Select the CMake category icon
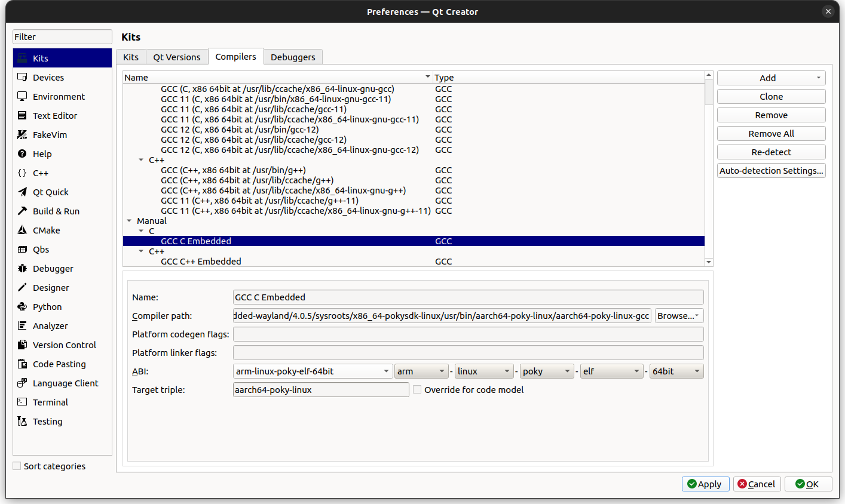The height and width of the screenshot is (504, 845). pyautogui.click(x=23, y=230)
